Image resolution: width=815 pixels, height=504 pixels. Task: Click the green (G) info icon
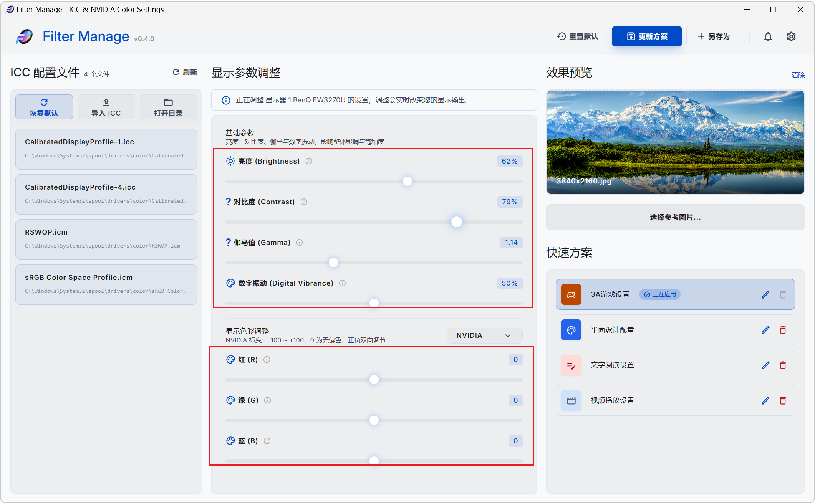[267, 400]
